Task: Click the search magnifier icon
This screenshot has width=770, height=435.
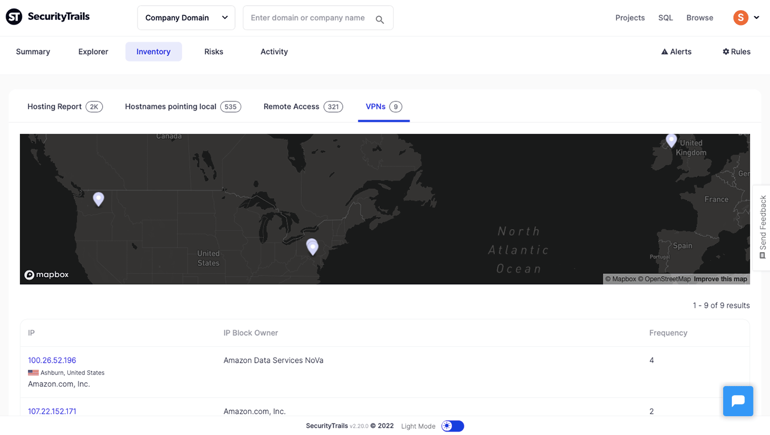Action: [x=380, y=20]
